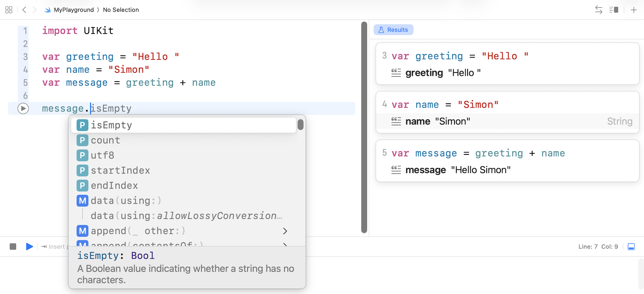The width and height of the screenshot is (644, 294).
Task: Select the data(using:) method suggestion
Action: (x=126, y=201)
